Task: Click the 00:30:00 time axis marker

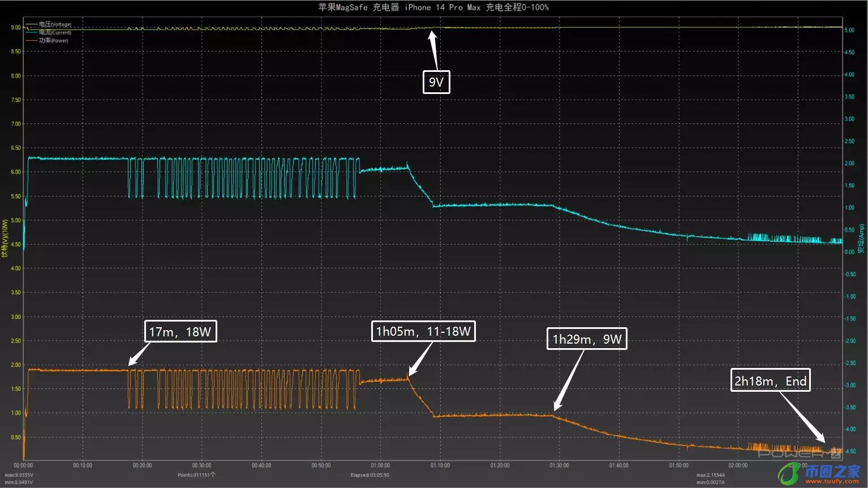Action: [x=201, y=465]
